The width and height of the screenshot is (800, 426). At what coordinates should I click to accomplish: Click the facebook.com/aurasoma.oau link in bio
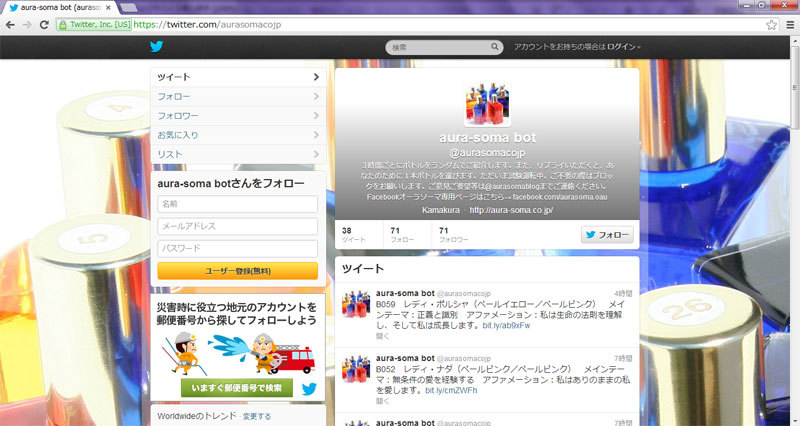(x=560, y=197)
